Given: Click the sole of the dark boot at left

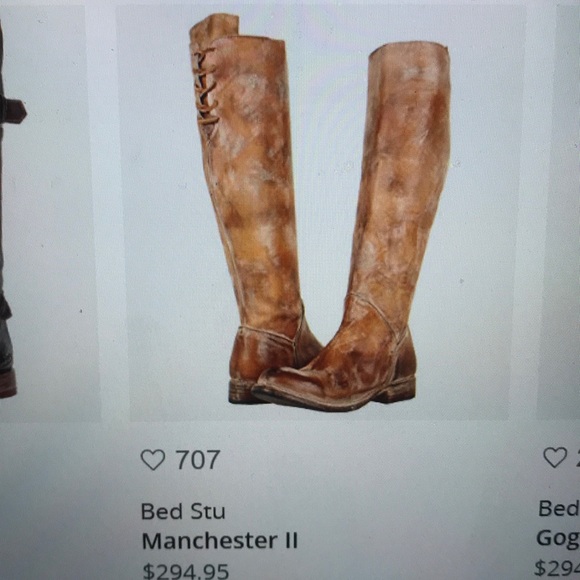Looking at the screenshot, I should [x=8, y=385].
